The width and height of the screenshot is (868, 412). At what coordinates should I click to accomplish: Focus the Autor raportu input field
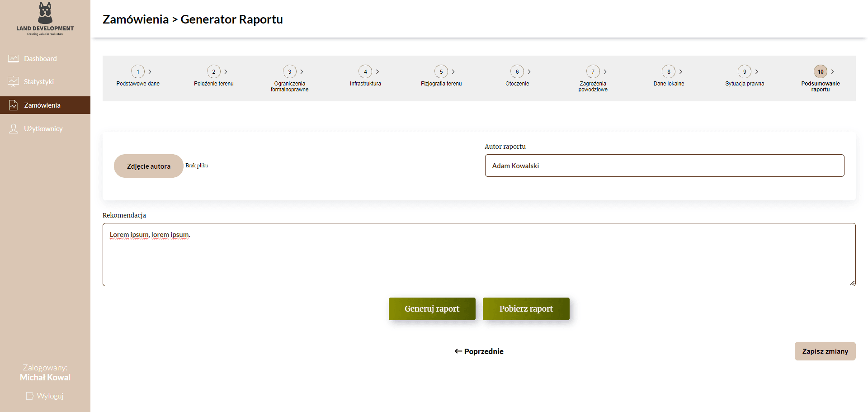[x=665, y=166]
